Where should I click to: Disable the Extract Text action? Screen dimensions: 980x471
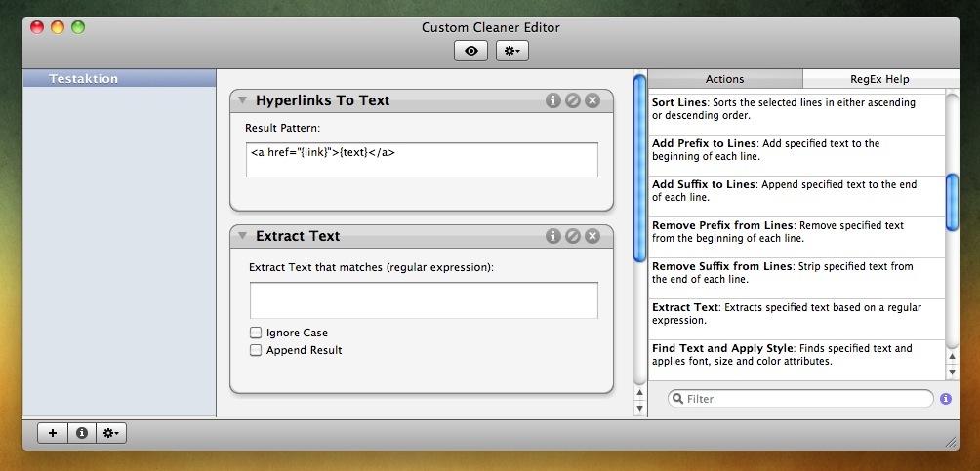573,236
